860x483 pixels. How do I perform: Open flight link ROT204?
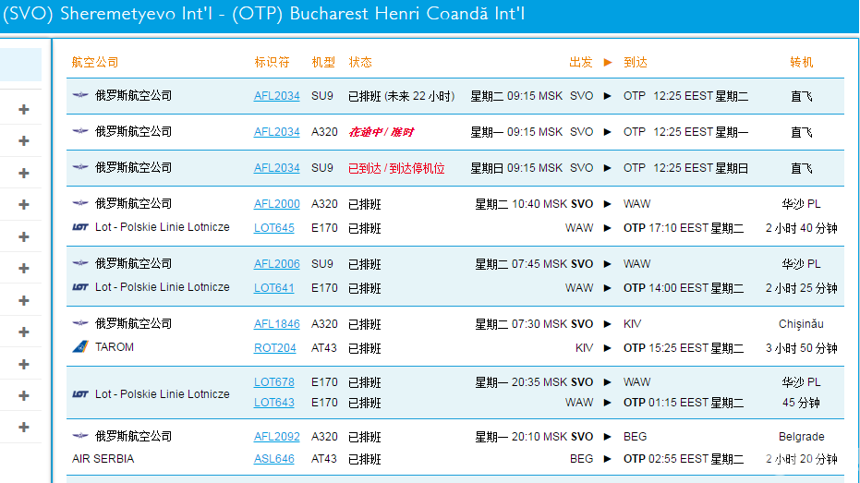[275, 348]
